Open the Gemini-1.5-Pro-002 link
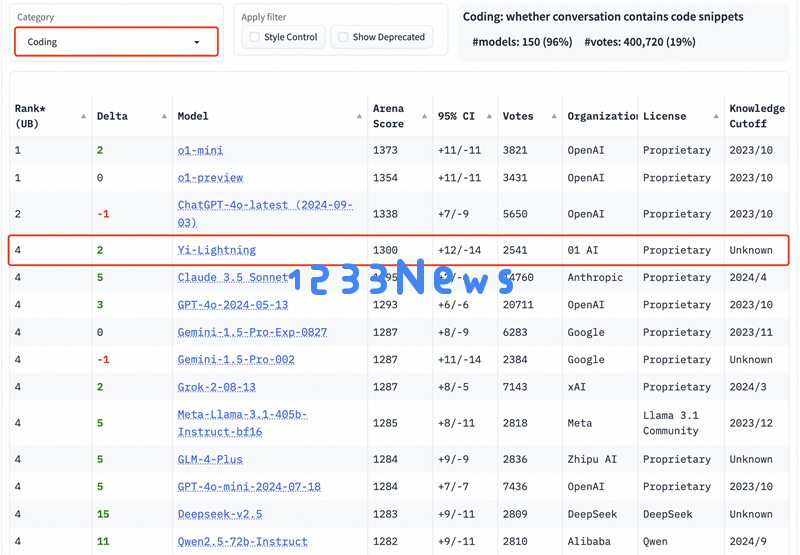The width and height of the screenshot is (800, 555). click(x=236, y=360)
